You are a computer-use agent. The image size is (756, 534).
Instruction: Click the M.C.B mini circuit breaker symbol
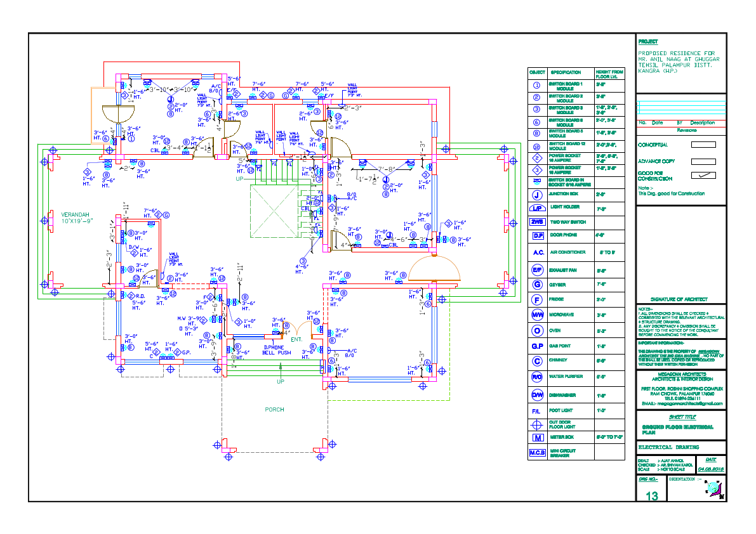point(539,452)
